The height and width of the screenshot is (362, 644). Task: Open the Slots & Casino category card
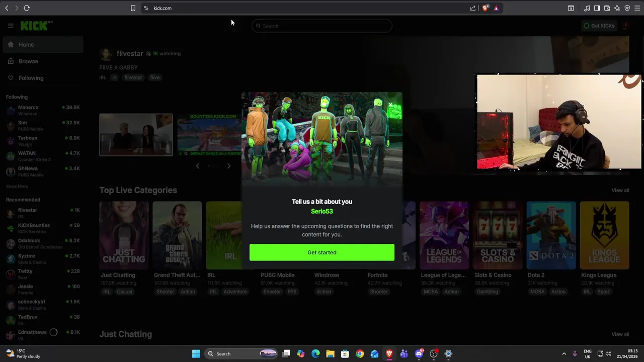498,235
